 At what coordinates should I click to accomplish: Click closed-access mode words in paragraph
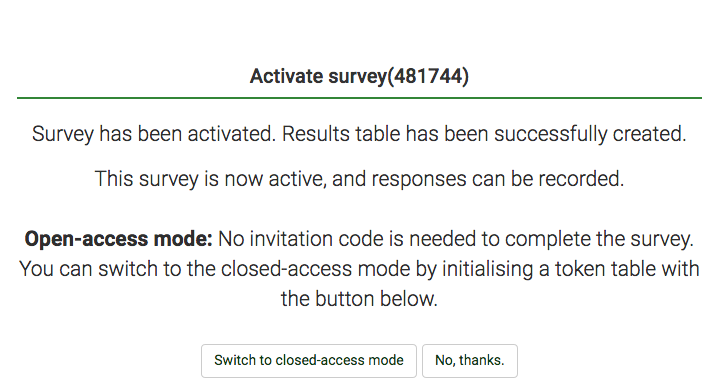pos(316,269)
